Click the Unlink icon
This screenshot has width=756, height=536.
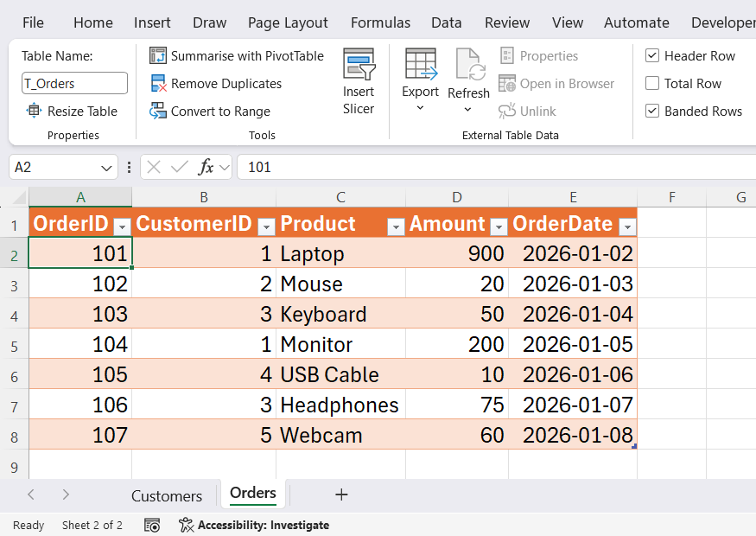[x=506, y=111]
